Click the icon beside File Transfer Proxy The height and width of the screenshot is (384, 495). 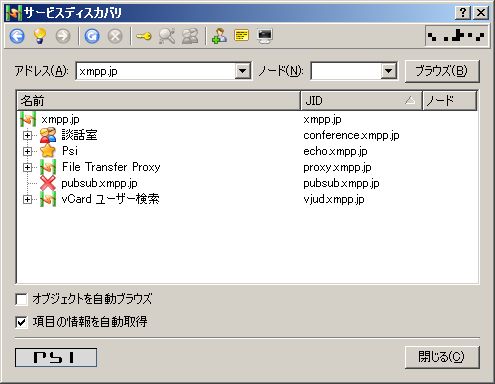pyautogui.click(x=48, y=167)
